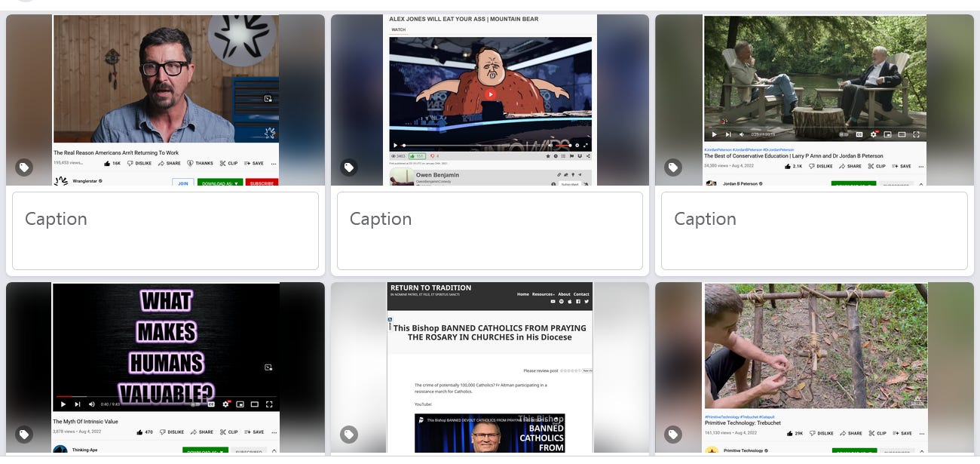
Task: Click the JOIN button beside Wranglerstar channel
Action: point(182,183)
